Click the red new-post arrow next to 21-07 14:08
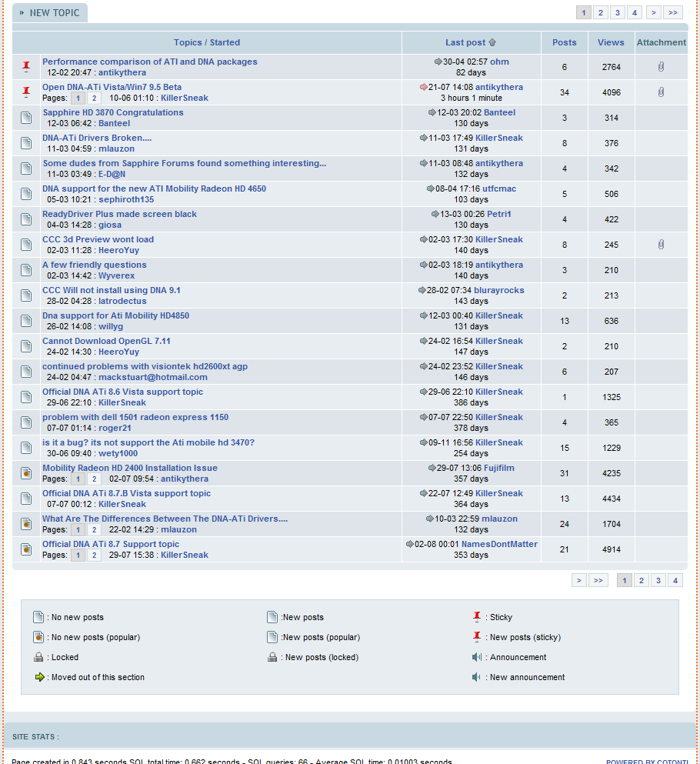 [424, 87]
